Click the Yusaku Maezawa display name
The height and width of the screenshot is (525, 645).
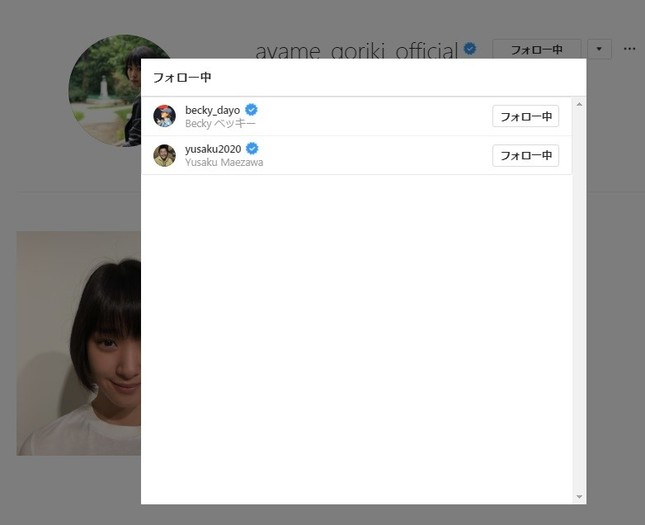224,162
